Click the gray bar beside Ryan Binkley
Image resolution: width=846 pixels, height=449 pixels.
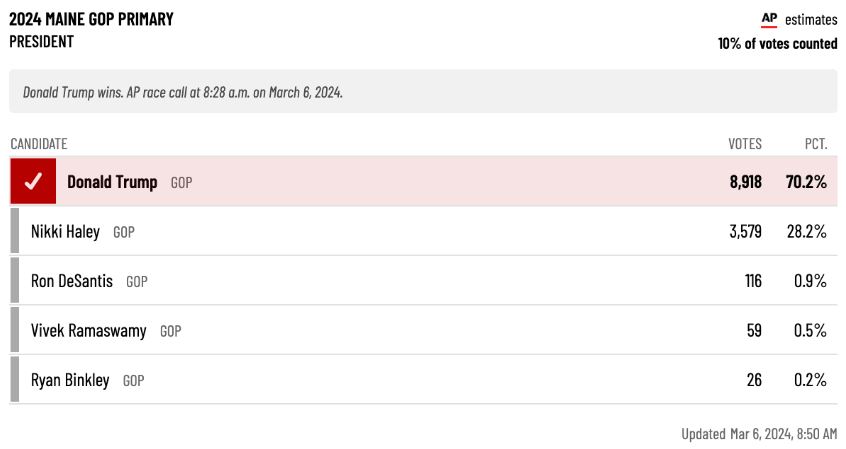[15, 379]
